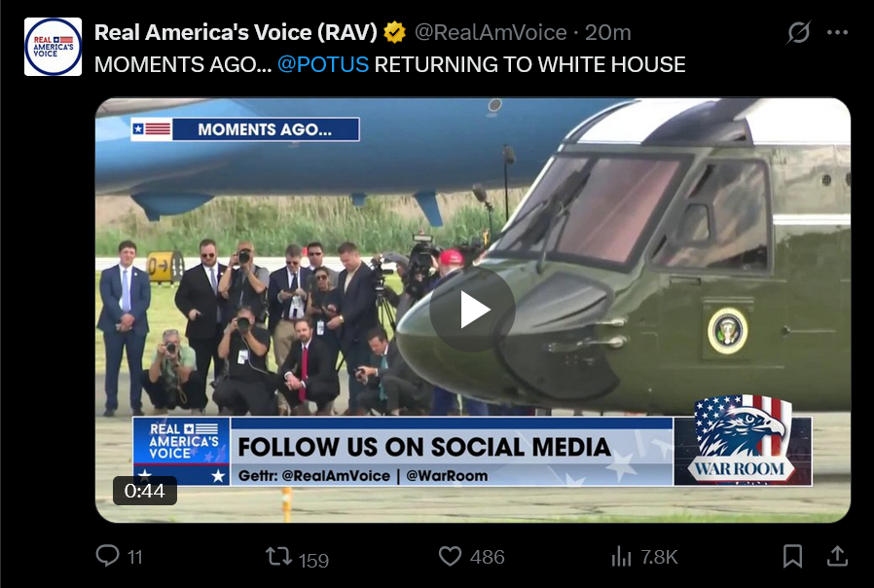Open the Real America's Voice (RAV) account name
This screenshot has width=874, height=588.
click(236, 32)
